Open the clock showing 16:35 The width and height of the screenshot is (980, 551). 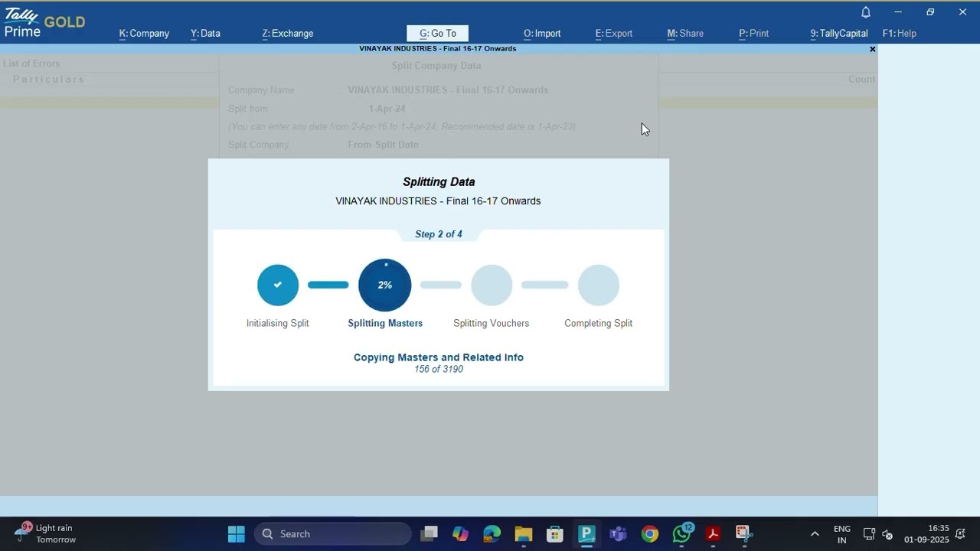pyautogui.click(x=926, y=534)
